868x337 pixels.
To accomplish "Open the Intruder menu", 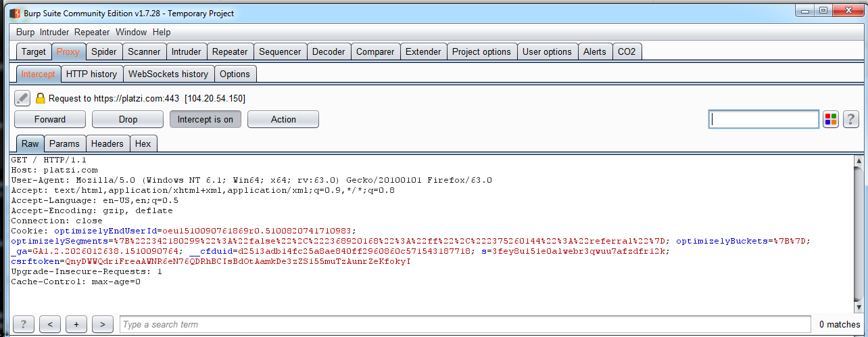I will click(54, 32).
